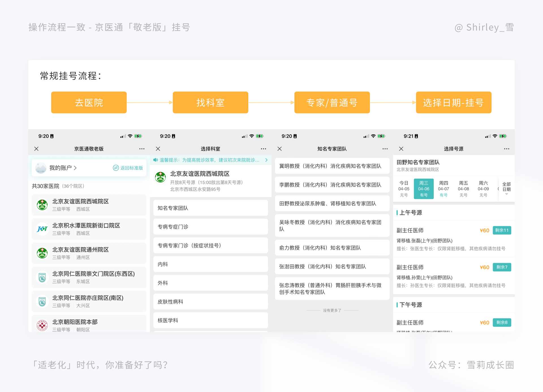Click the 返回标准版 swap arrows icon
This screenshot has width=543, height=392.
click(x=116, y=168)
